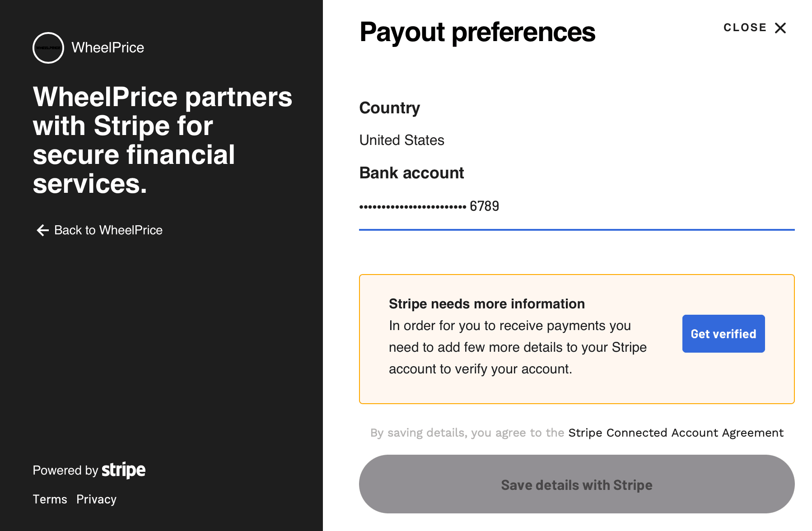This screenshot has height=531, width=812.
Task: Click the Payout preferences heading
Action: 477,32
